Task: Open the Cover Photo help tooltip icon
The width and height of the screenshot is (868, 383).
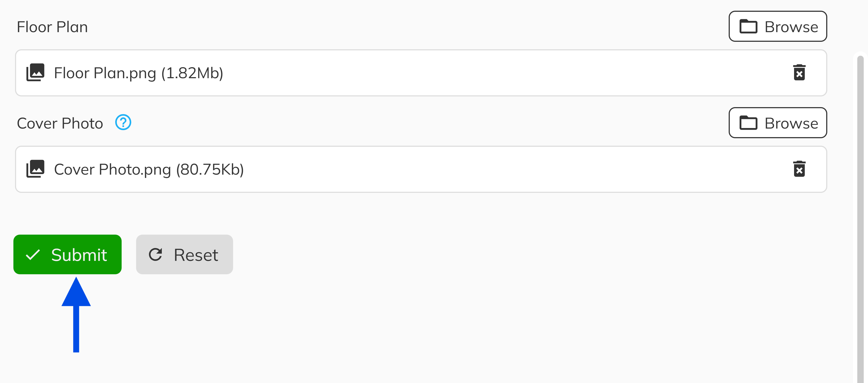Action: (x=123, y=123)
